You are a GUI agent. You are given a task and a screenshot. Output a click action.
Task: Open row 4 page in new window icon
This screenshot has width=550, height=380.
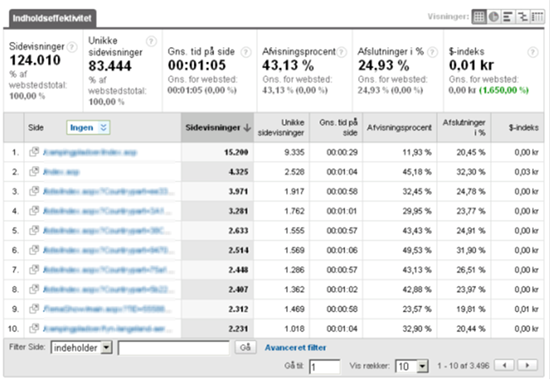coord(34,211)
